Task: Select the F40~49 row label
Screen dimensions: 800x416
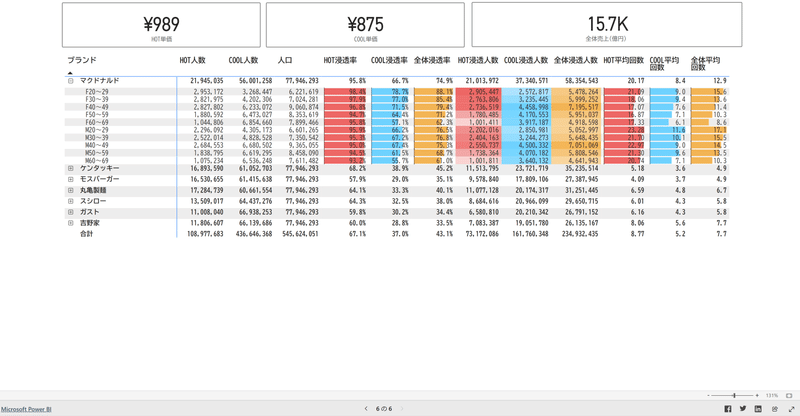Action: tap(96, 107)
